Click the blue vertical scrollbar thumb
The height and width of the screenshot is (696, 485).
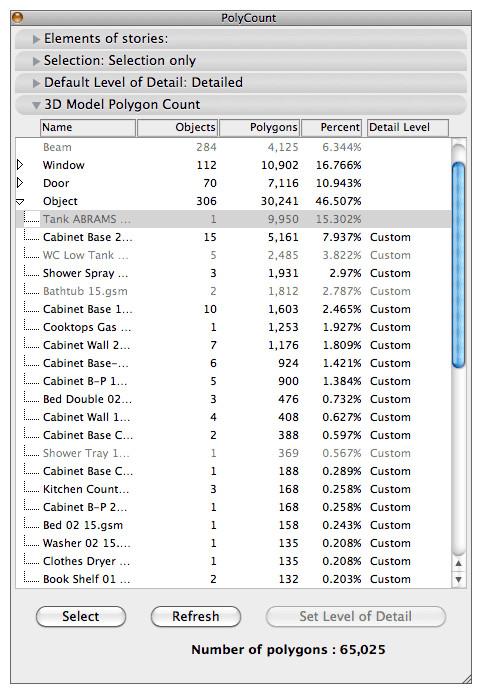pyautogui.click(x=458, y=265)
